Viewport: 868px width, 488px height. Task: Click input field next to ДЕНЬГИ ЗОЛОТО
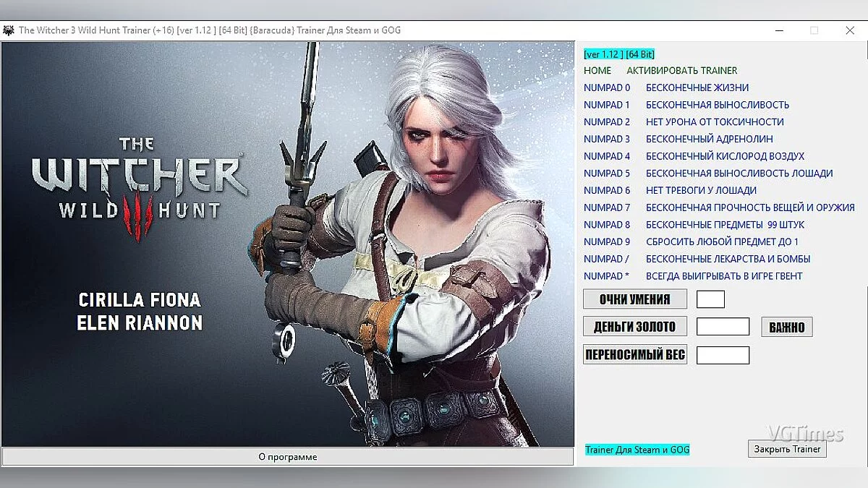(x=722, y=326)
